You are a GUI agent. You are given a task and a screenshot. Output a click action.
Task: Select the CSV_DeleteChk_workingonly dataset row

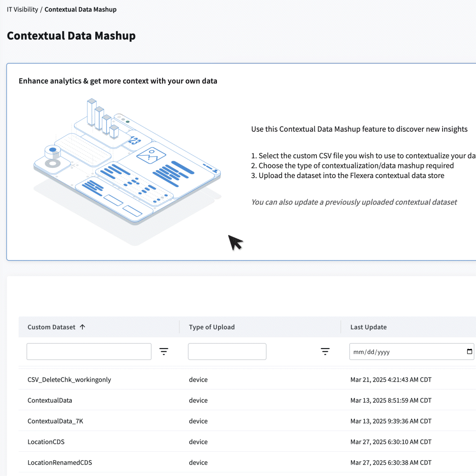point(69,379)
